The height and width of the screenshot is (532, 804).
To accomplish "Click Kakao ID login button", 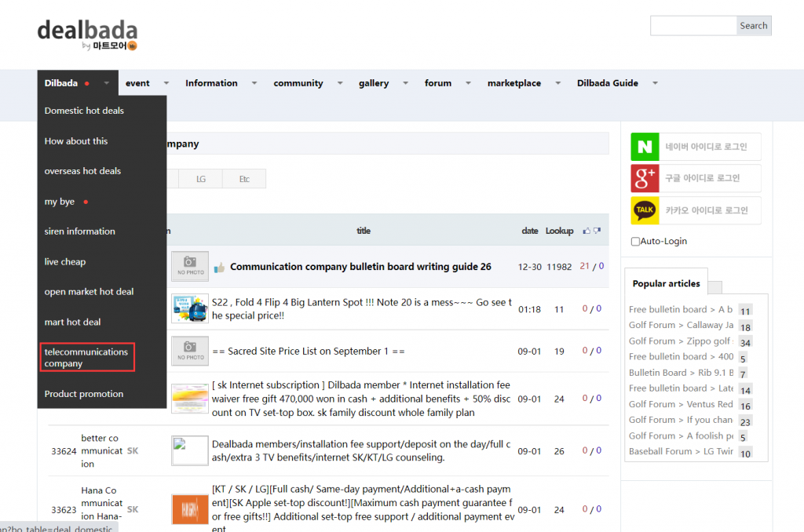I will tap(696, 210).
